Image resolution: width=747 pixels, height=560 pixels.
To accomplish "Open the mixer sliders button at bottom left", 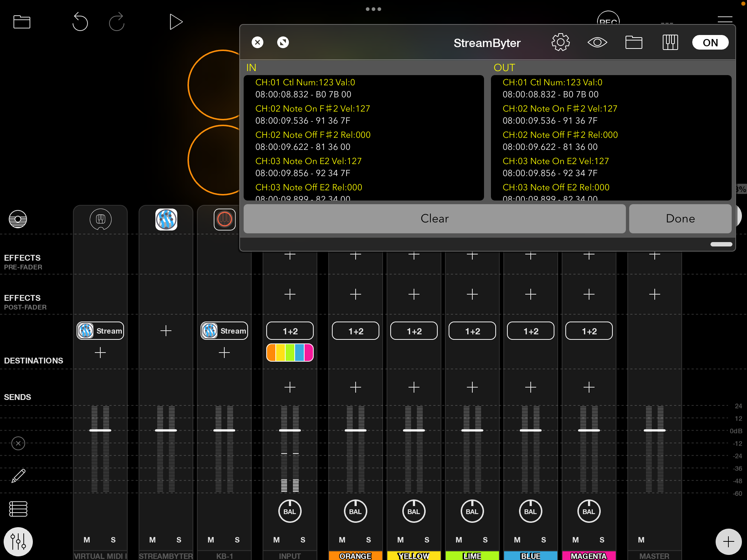I will coord(18,542).
